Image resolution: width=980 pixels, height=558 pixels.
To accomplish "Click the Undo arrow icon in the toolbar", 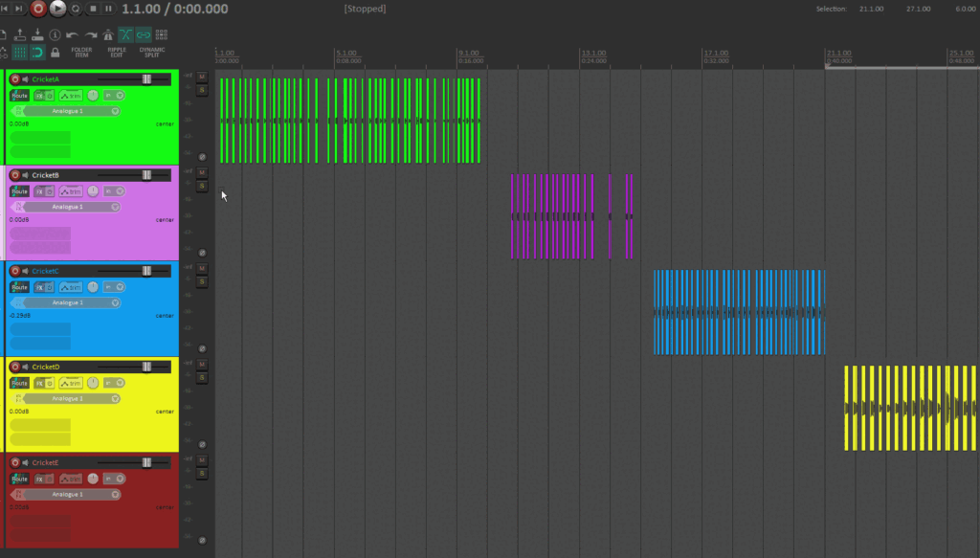I will (72, 35).
